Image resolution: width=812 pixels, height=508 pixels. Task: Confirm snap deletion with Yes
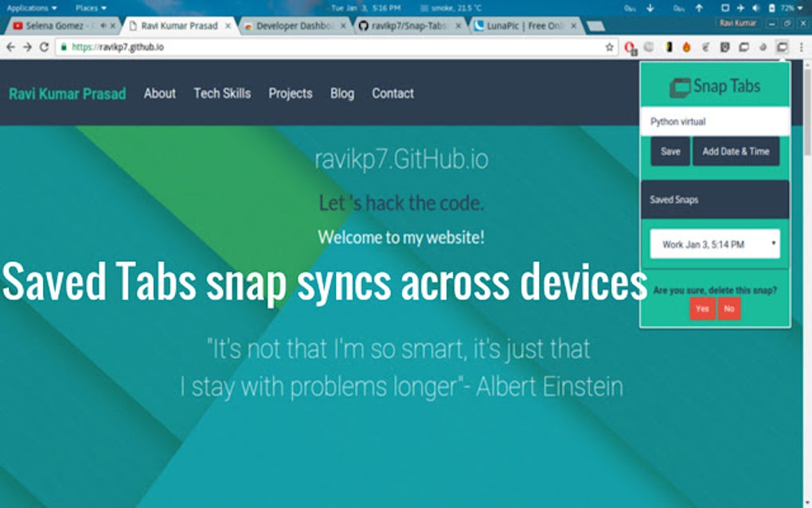(702, 309)
